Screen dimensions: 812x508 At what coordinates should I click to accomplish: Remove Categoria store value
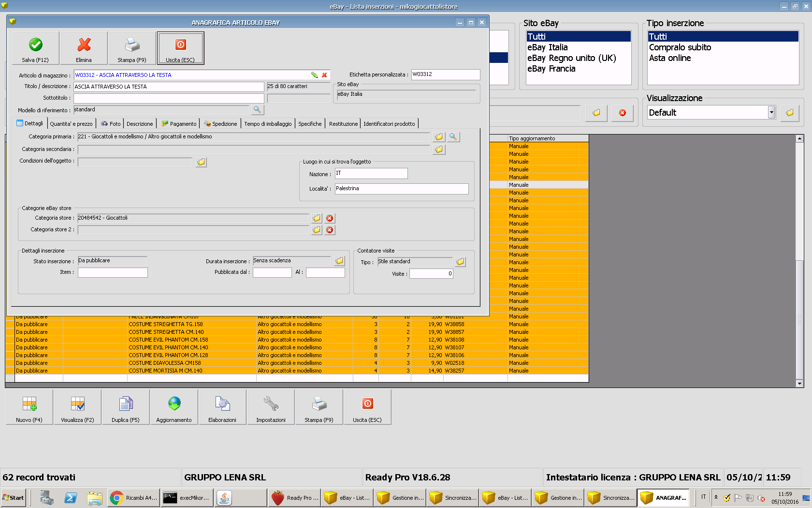(330, 218)
